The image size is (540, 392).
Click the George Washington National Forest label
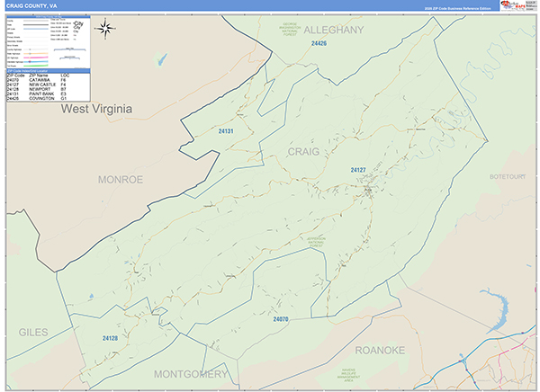point(290,30)
